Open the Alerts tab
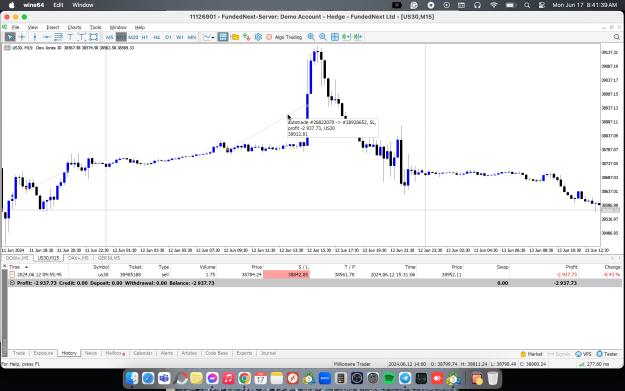Image resolution: width=625 pixels, height=391 pixels. tap(167, 354)
